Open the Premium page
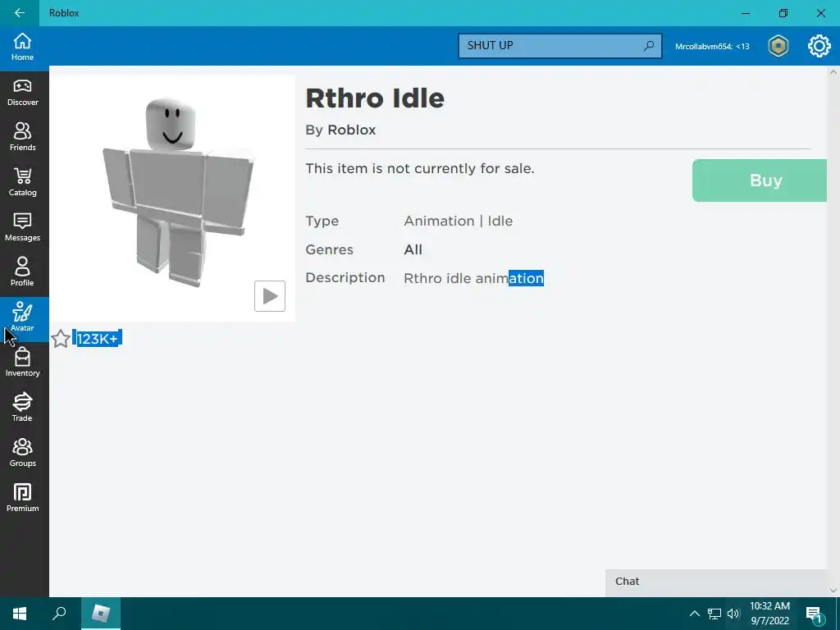This screenshot has height=630, width=840. pos(22,498)
